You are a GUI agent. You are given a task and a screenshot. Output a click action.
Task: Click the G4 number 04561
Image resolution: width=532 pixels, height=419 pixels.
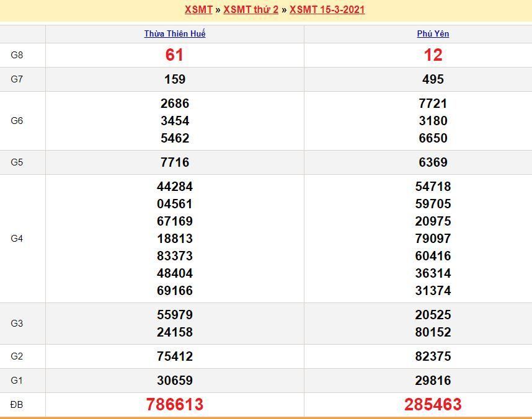175,204
